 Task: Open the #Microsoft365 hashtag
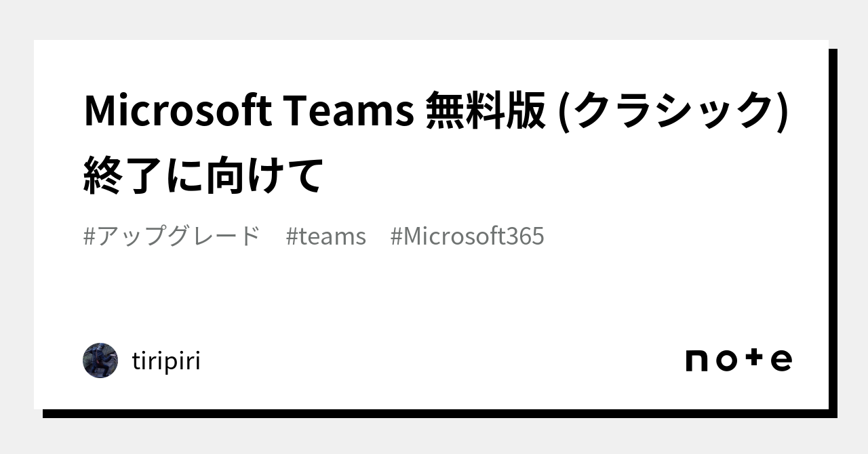(467, 236)
